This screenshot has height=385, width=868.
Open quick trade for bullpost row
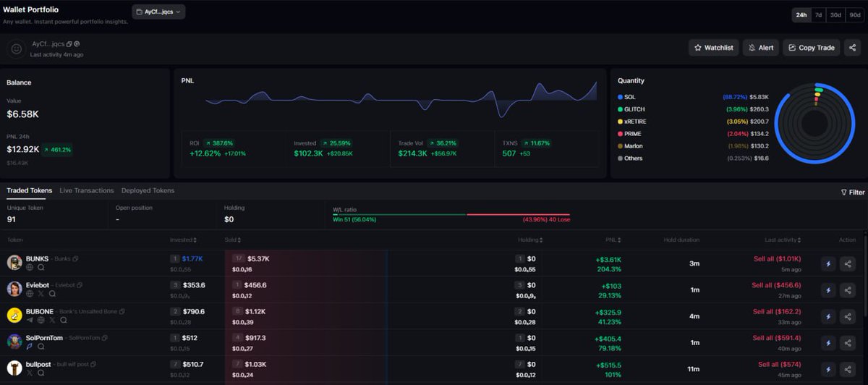[828, 368]
